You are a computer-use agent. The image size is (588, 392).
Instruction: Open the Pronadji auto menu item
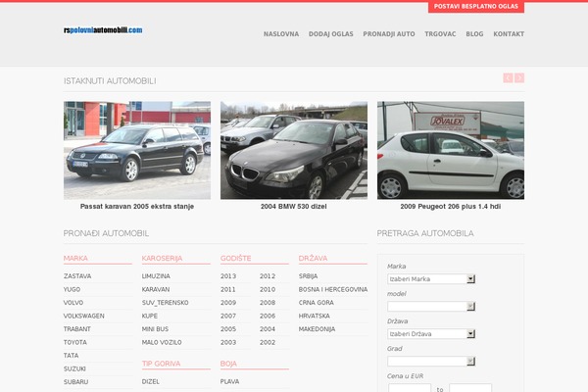click(x=389, y=33)
